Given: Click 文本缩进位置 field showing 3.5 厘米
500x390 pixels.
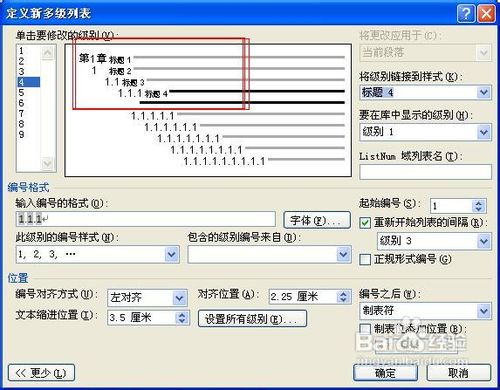Looking at the screenshot, I should [x=142, y=317].
